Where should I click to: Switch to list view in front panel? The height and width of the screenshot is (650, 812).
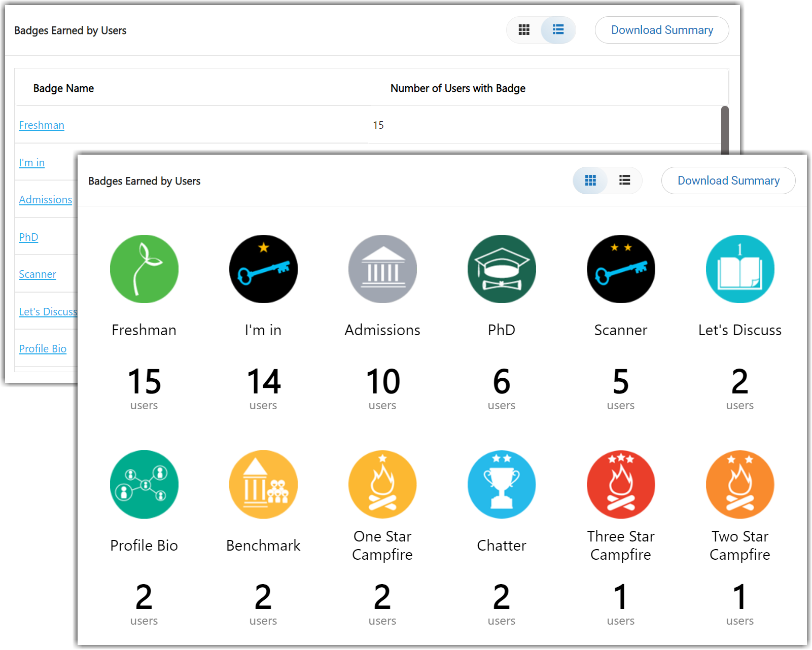(625, 180)
